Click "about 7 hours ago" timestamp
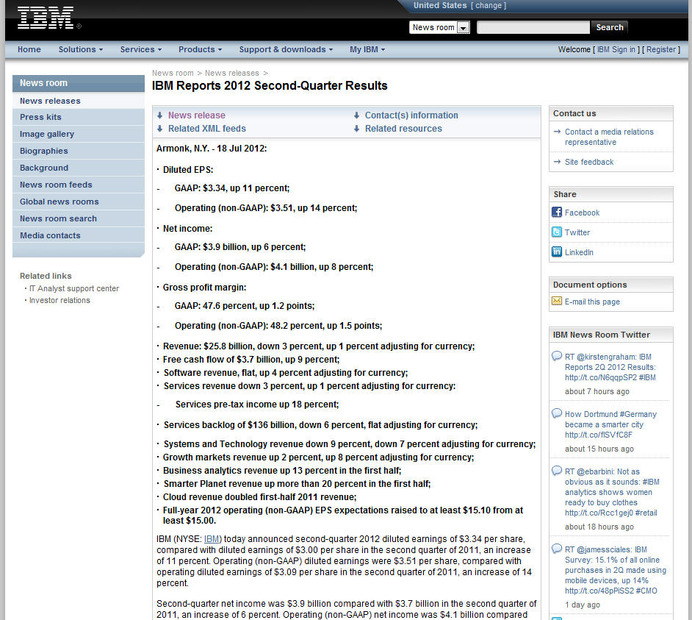Viewport: 692px width, 620px height. click(597, 391)
